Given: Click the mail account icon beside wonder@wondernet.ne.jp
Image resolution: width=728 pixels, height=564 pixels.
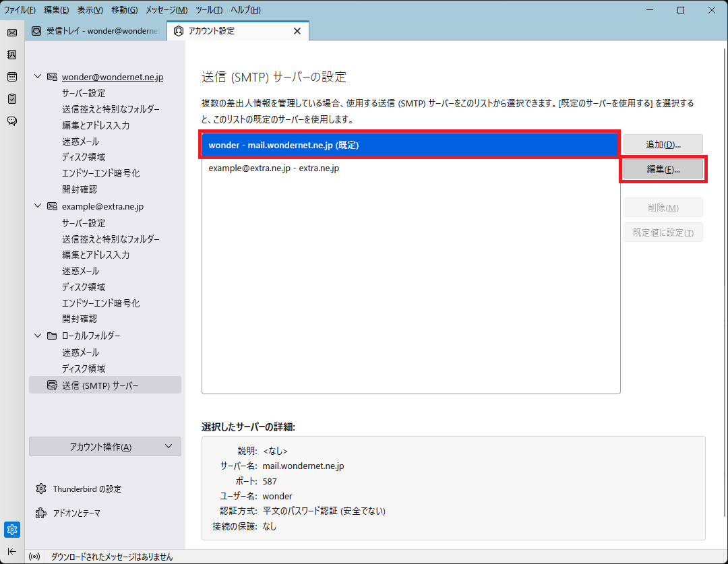Looking at the screenshot, I should tap(52, 77).
